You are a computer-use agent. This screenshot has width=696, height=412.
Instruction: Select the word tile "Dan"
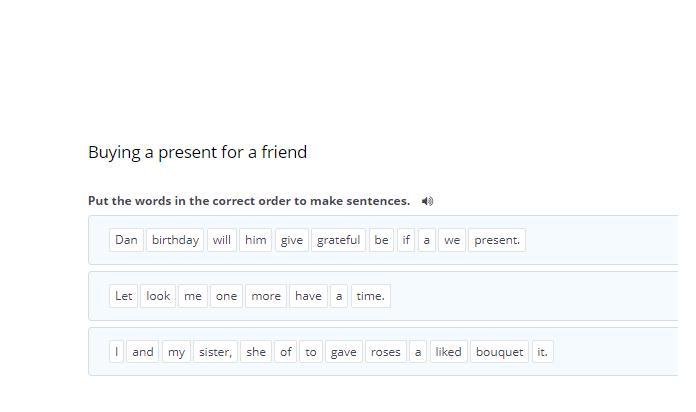(x=126, y=240)
